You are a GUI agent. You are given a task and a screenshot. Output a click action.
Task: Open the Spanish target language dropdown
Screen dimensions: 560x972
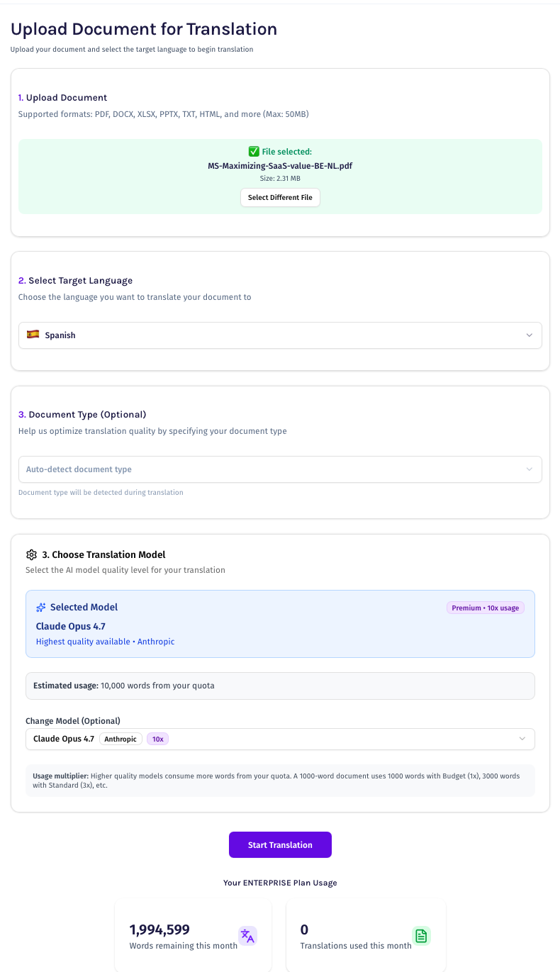tap(280, 335)
